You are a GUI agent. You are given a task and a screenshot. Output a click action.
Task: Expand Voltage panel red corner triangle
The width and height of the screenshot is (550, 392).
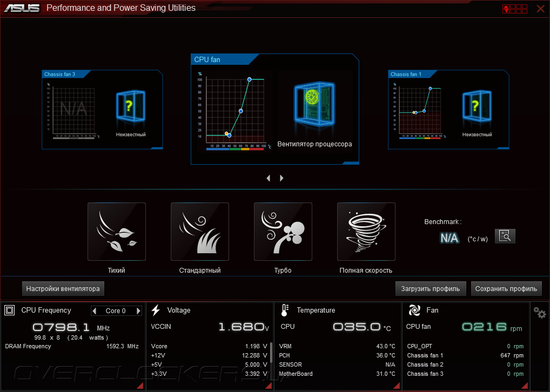[269, 386]
